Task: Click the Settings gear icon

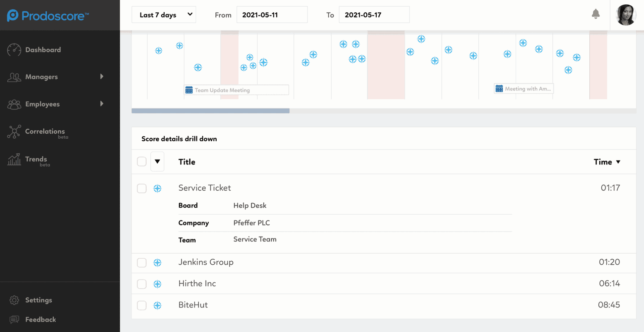Action: 14,300
